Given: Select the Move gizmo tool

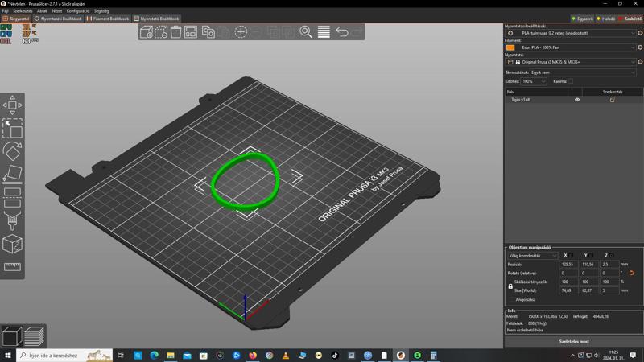Looking at the screenshot, I should pyautogui.click(x=12, y=105).
